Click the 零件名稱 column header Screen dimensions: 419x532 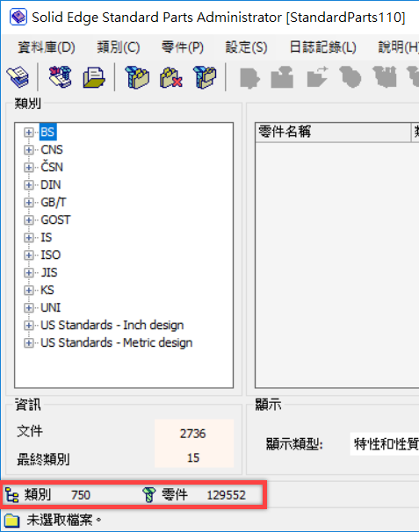tap(333, 132)
